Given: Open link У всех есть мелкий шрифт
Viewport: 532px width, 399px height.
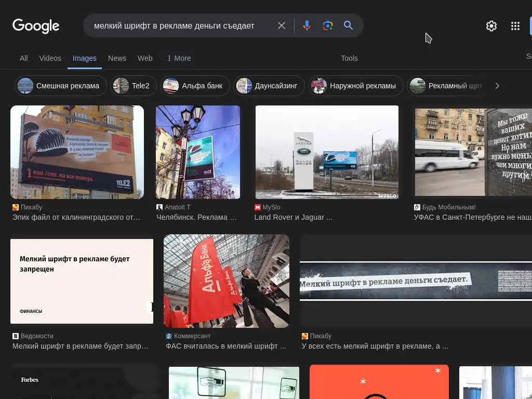Looking at the screenshot, I should (375, 346).
